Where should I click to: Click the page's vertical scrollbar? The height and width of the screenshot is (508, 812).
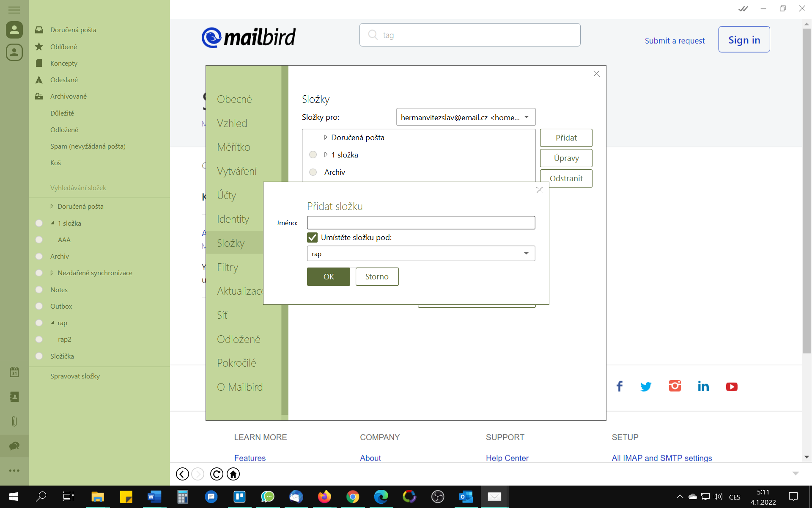[806, 190]
